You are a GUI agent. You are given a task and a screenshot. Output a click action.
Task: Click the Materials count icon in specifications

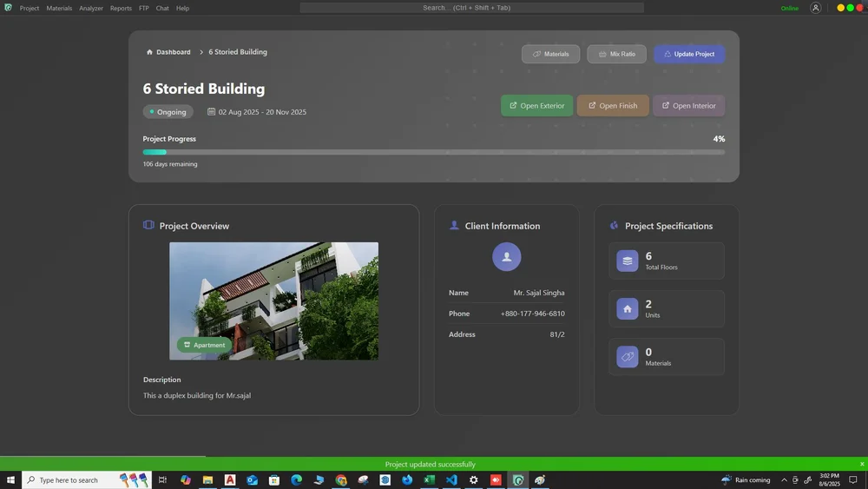coord(627,357)
